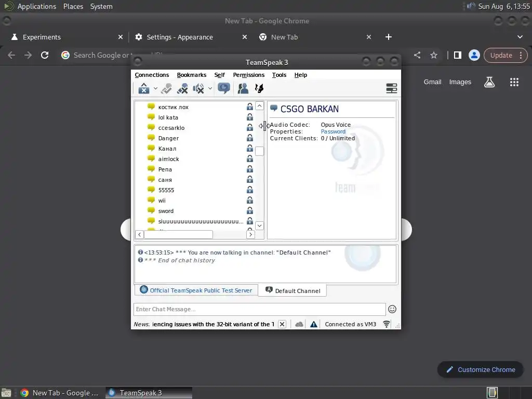532x399 pixels.
Task: Close the news ticker with X button
Action: (x=282, y=324)
